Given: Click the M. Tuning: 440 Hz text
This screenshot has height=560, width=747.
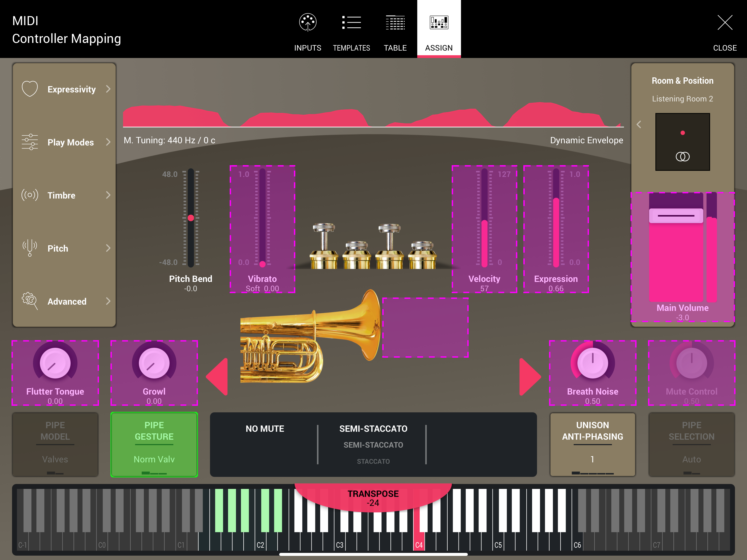Looking at the screenshot, I should click(x=169, y=140).
